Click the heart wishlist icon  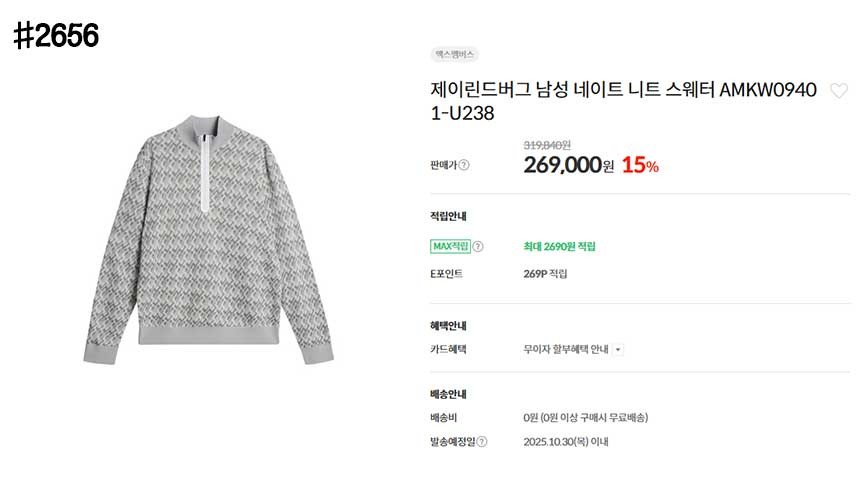839,91
